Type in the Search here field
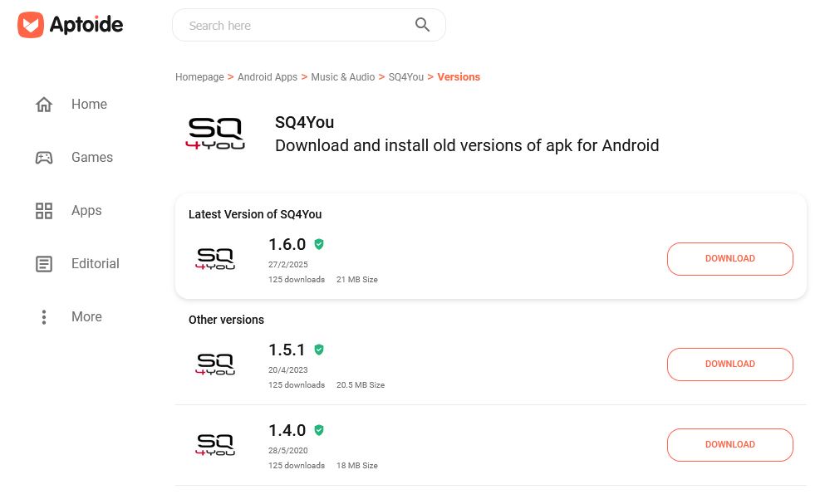 coord(295,26)
